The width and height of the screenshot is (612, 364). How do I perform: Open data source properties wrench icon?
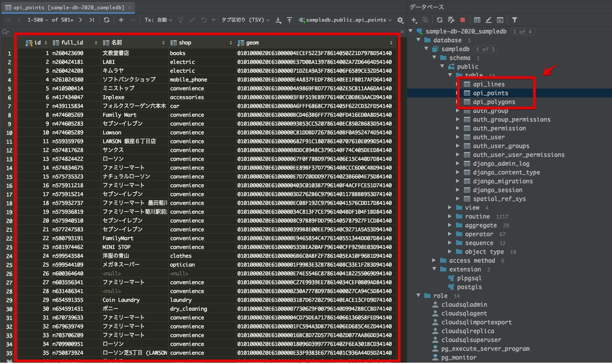pyautogui.click(x=451, y=20)
